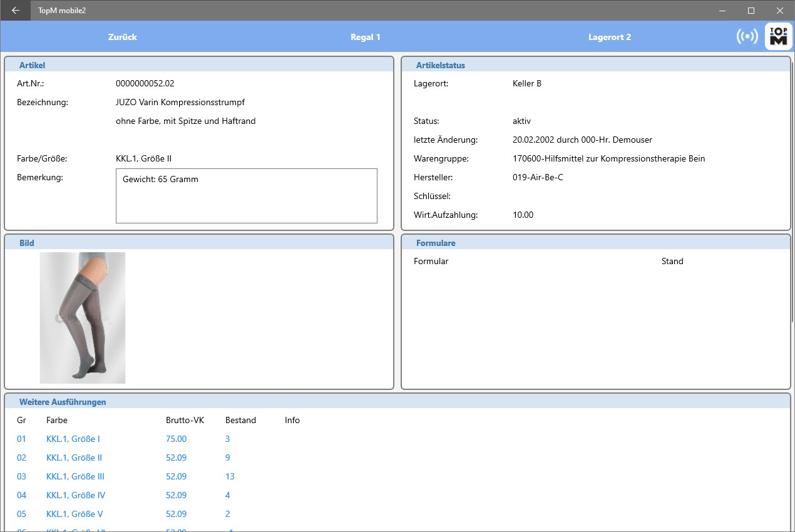The height and width of the screenshot is (532, 795).
Task: Click the 52.09 price for Größe II
Action: point(177,458)
